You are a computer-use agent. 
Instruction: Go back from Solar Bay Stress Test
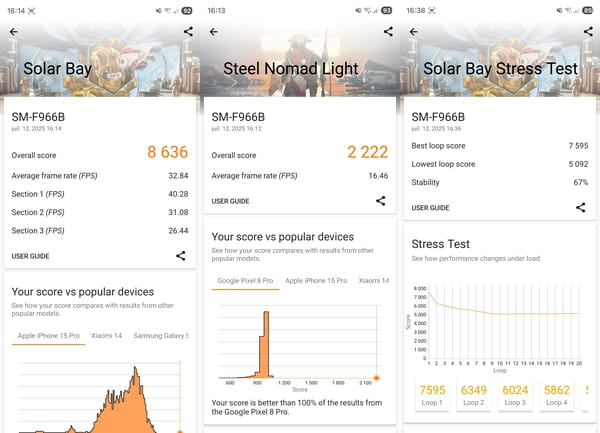tap(412, 32)
